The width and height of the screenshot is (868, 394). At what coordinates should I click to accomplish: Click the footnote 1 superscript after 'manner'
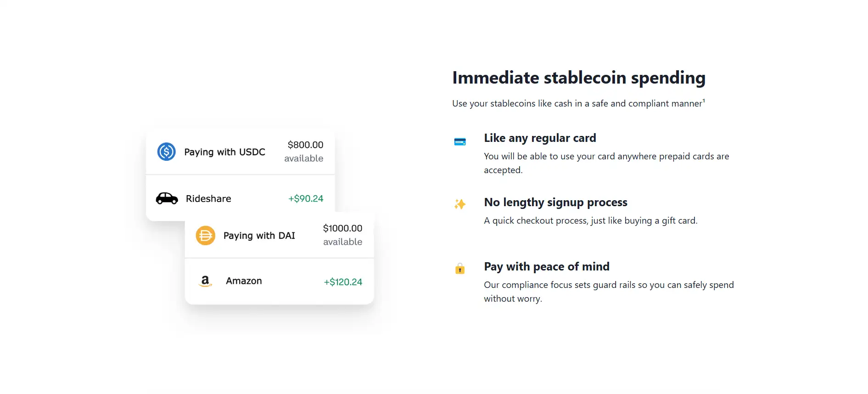pyautogui.click(x=704, y=101)
